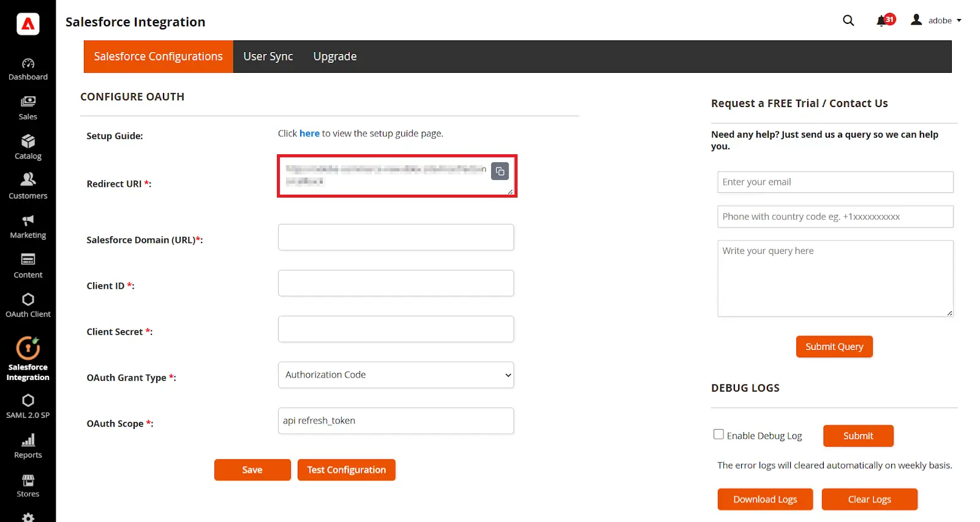The image size is (980, 522).
Task: Click the Save button
Action: [x=252, y=470]
